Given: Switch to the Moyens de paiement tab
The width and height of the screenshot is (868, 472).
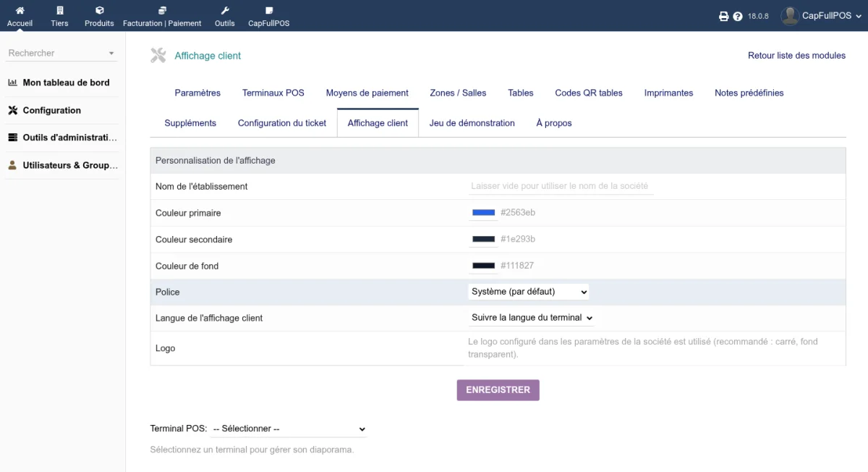Looking at the screenshot, I should (x=367, y=93).
